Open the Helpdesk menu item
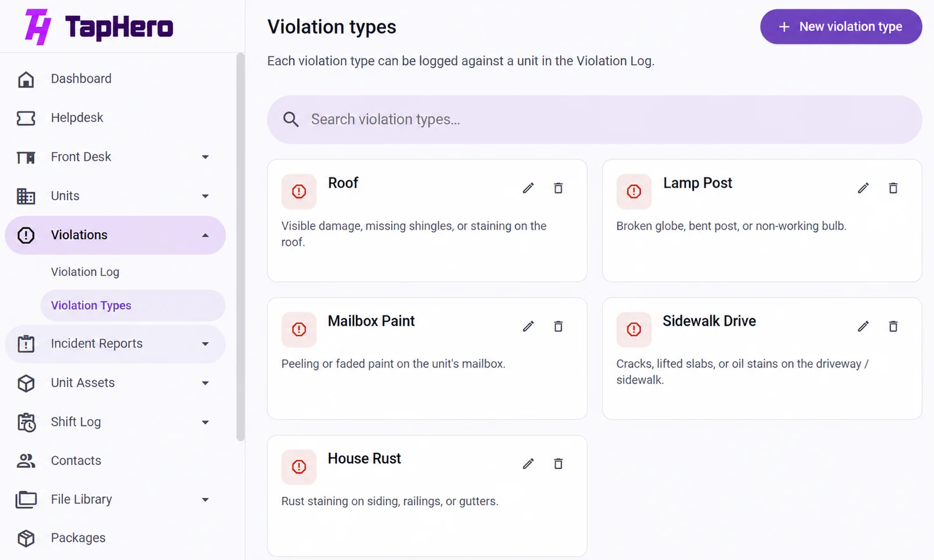The width and height of the screenshot is (934, 560). pyautogui.click(x=116, y=118)
